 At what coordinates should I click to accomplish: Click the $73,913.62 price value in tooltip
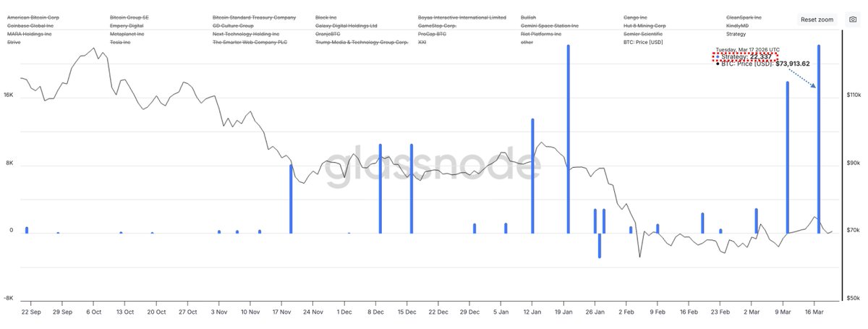point(793,64)
